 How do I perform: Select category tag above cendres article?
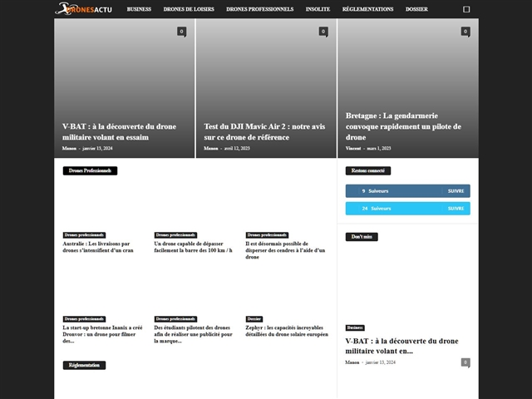(267, 235)
